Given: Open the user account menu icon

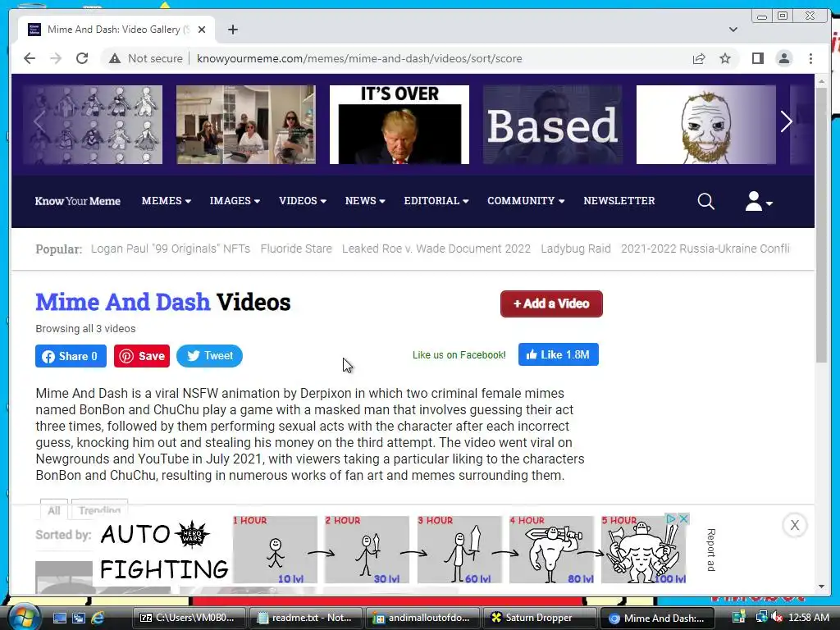Looking at the screenshot, I should click(758, 202).
